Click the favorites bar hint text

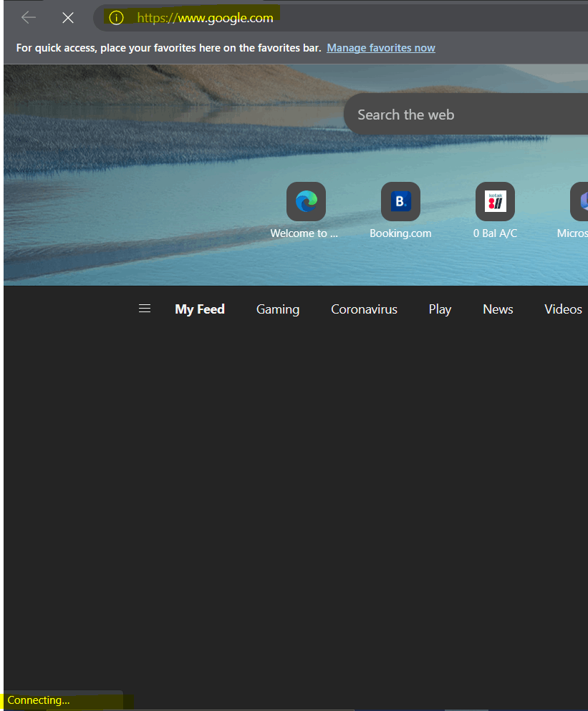[168, 47]
